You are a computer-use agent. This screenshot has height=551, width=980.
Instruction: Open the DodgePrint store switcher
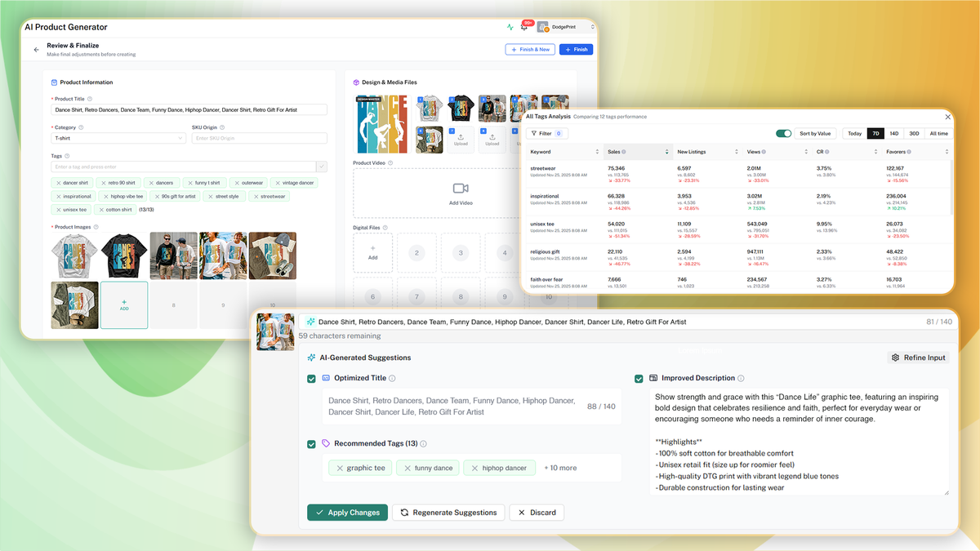565,27
